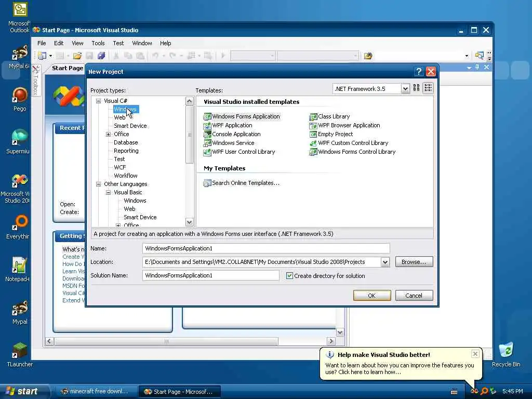Open Notepad++ desktop icon

(x=18, y=270)
